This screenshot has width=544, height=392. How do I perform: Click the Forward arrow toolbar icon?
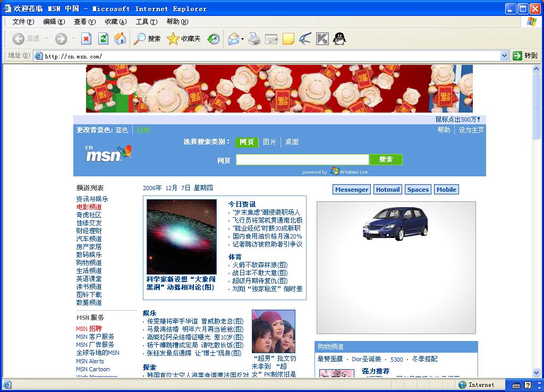(x=61, y=39)
